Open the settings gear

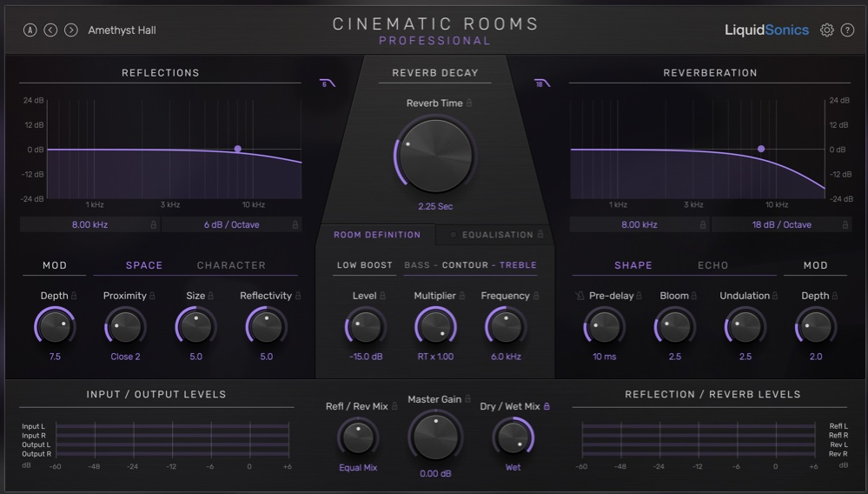[x=826, y=30]
